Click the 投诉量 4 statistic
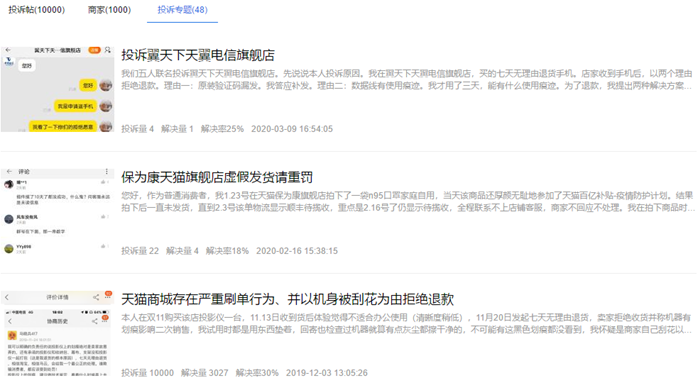Screen dimensions: 698x383 click(x=138, y=129)
